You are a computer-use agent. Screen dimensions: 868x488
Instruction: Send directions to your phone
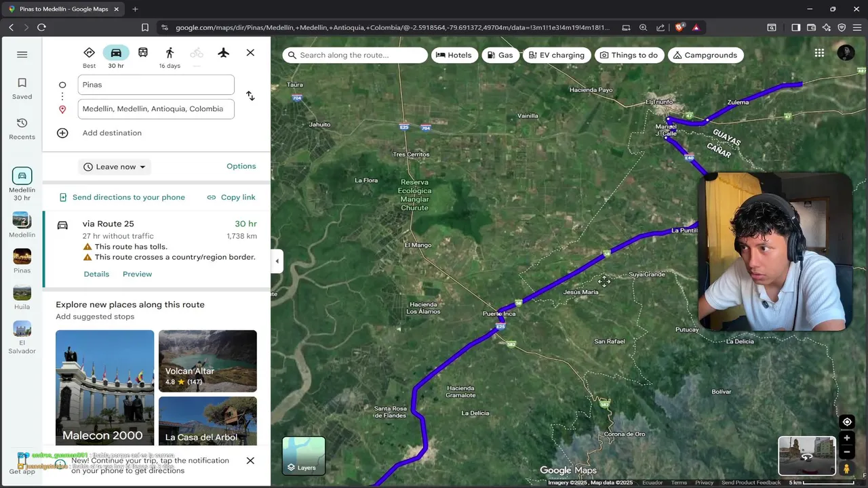click(122, 197)
